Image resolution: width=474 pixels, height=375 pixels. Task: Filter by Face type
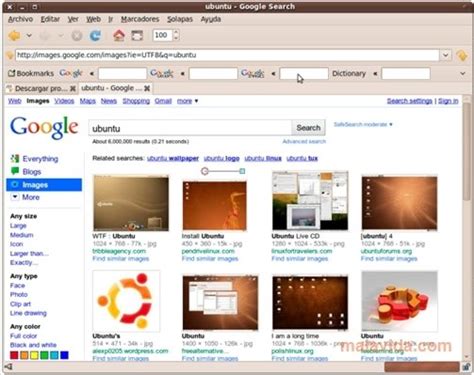pos(17,286)
